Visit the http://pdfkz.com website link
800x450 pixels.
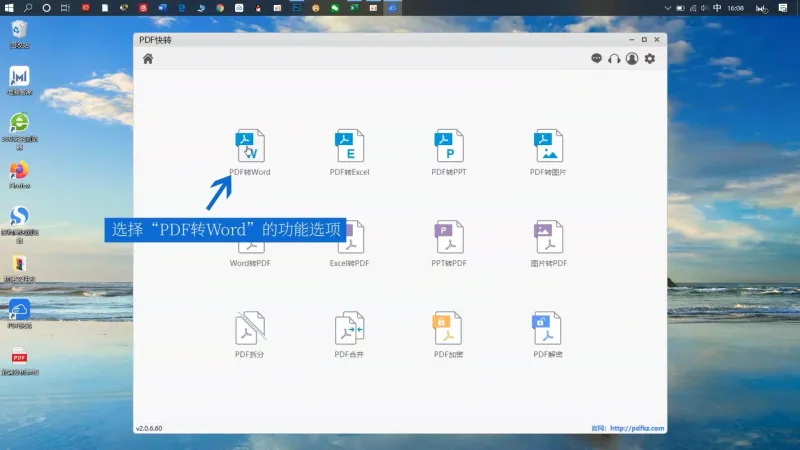637,429
